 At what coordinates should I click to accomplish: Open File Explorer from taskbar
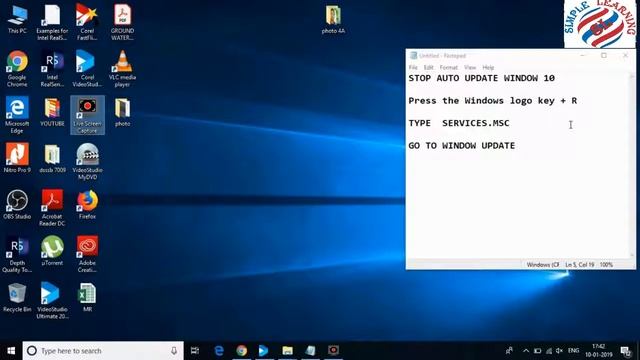(x=287, y=351)
